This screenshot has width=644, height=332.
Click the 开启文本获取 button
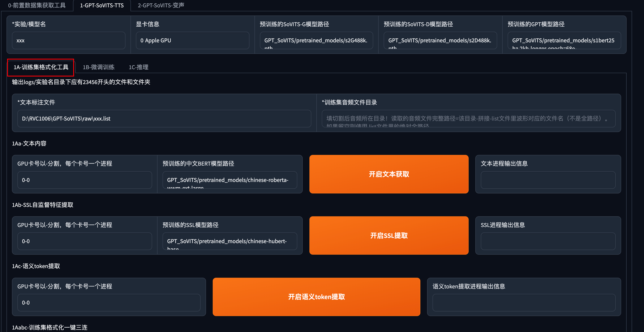389,174
